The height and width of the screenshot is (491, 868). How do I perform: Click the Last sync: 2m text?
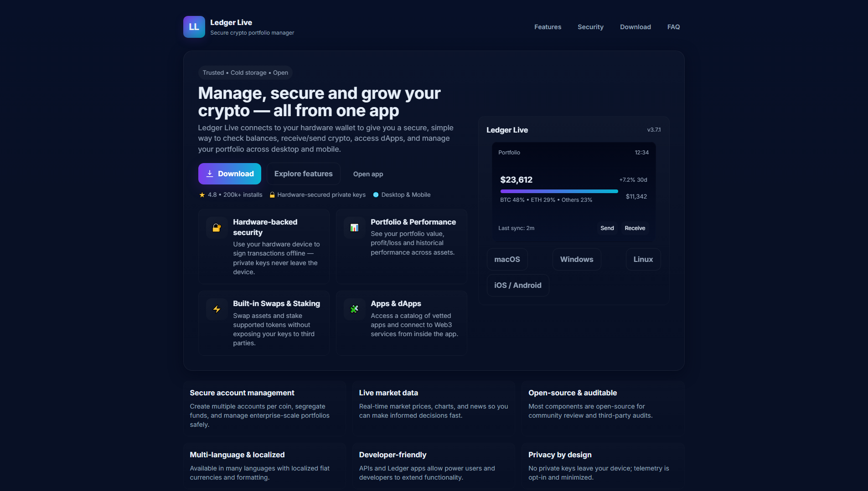click(516, 228)
